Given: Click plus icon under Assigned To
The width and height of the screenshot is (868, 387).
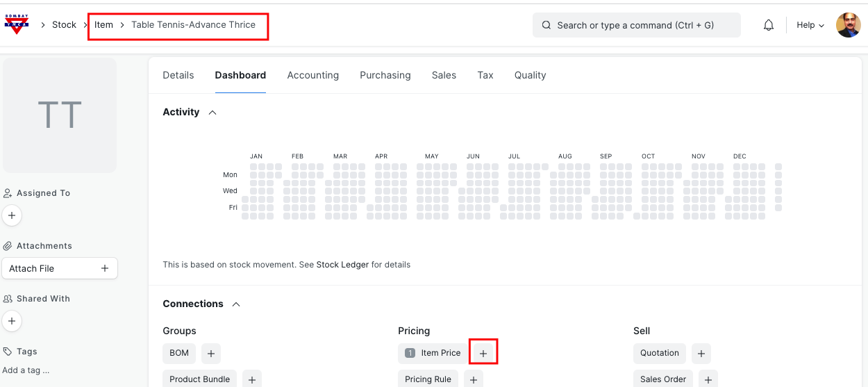Looking at the screenshot, I should click(x=11, y=215).
